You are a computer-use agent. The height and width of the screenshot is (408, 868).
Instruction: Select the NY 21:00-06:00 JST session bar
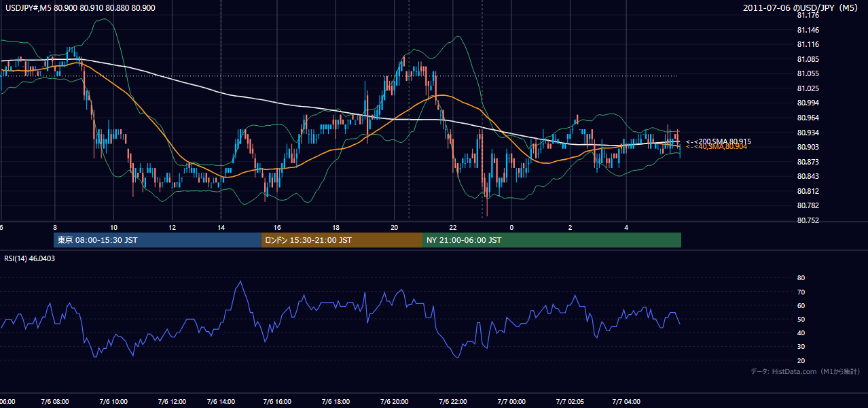(551, 240)
